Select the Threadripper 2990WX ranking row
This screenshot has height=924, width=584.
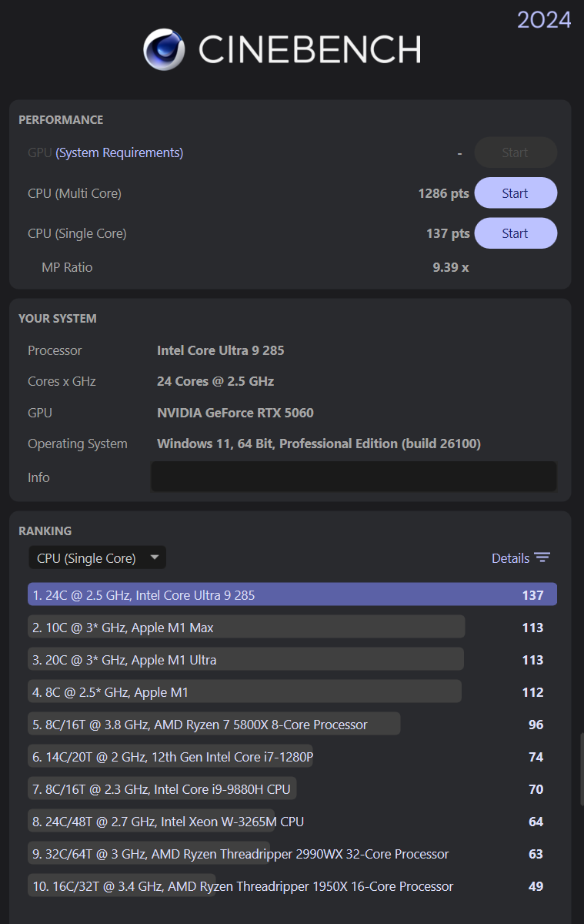point(240,854)
